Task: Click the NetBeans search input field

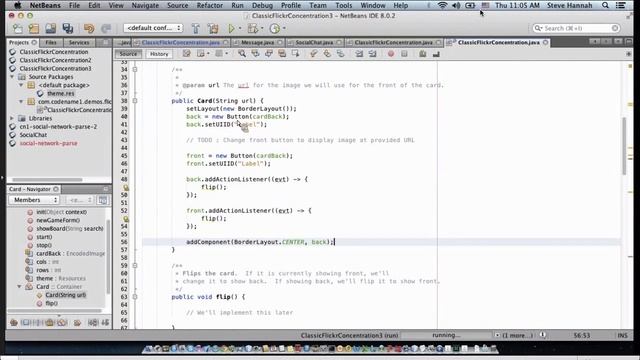Action: point(577,28)
